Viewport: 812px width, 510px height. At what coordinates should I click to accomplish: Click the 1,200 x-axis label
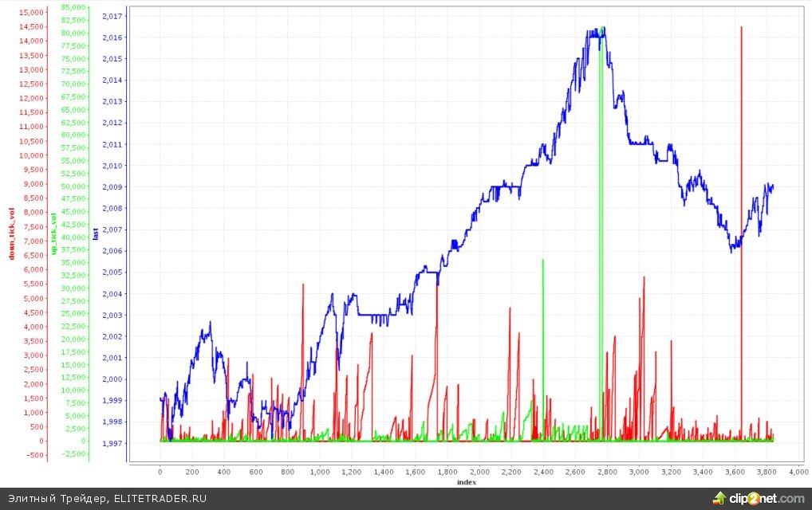(352, 472)
